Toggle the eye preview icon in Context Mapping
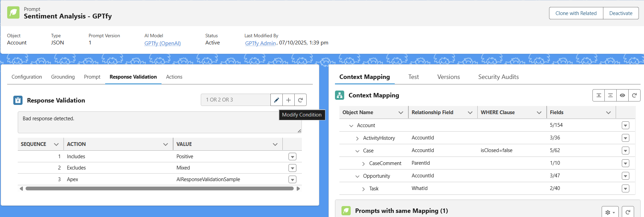 pos(622,95)
